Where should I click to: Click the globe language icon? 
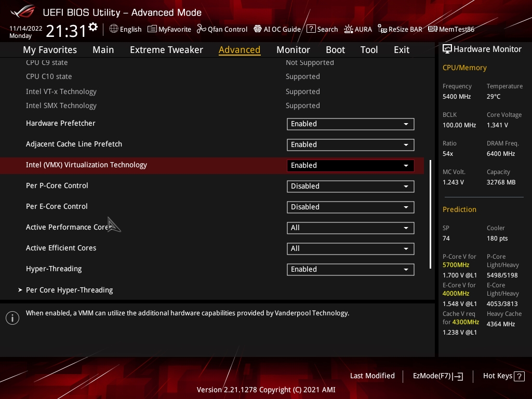[114, 29]
